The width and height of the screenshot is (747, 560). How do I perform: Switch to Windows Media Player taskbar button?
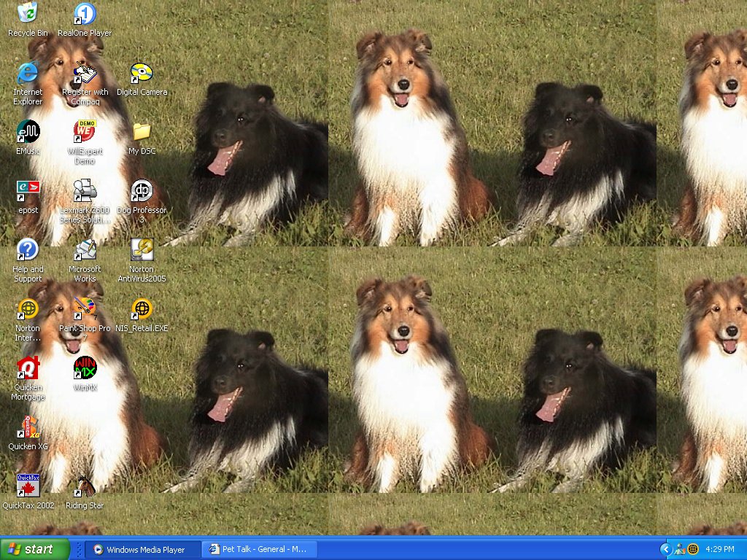click(143, 550)
